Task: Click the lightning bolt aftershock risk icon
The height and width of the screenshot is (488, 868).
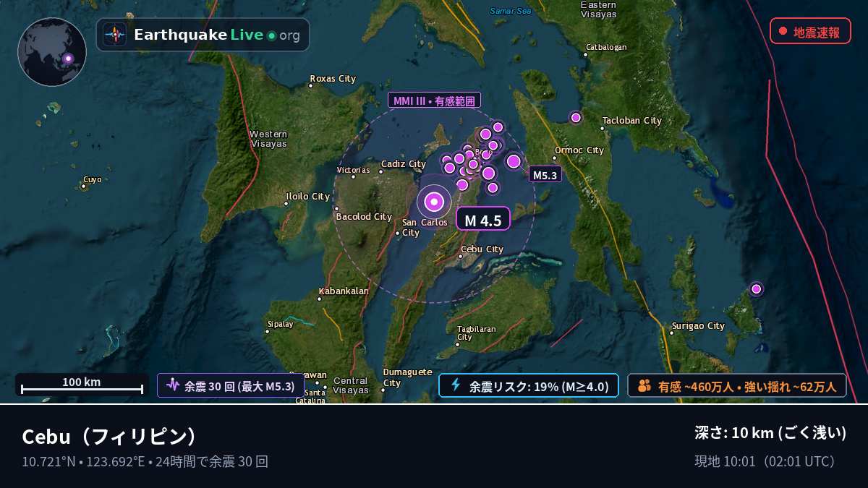Action: [456, 385]
